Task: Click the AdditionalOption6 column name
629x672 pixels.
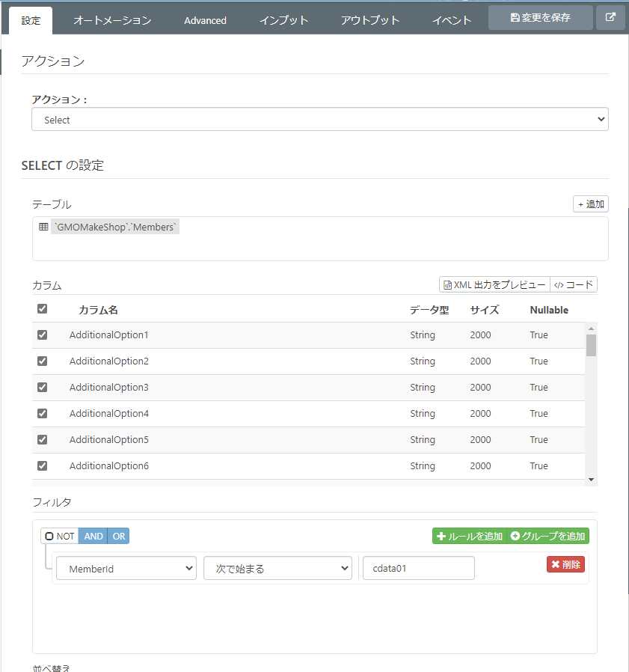Action: point(109,465)
